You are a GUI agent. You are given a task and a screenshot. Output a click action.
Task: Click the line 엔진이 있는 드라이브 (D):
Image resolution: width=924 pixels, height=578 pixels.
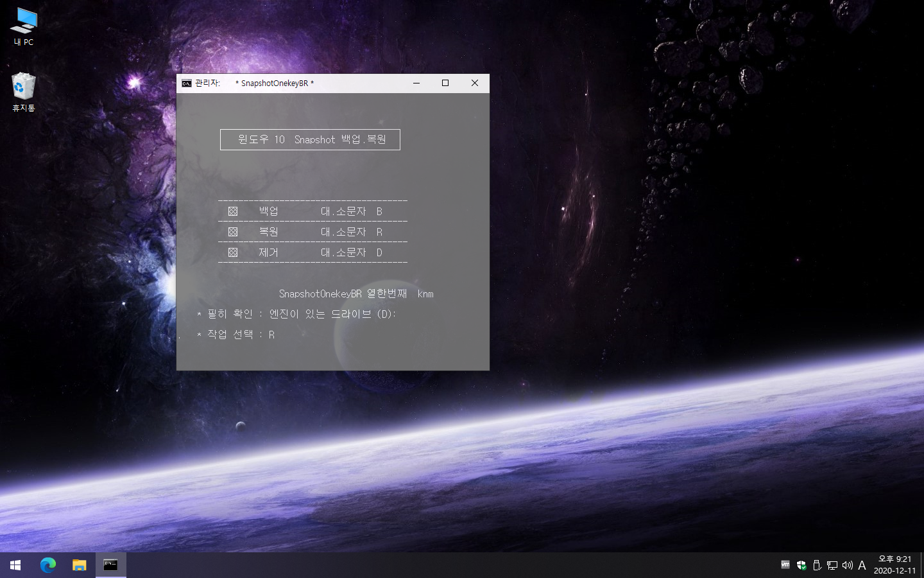332,314
